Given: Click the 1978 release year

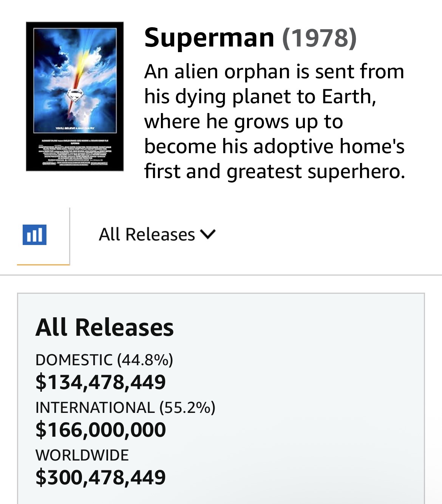Looking at the screenshot, I should 319,37.
